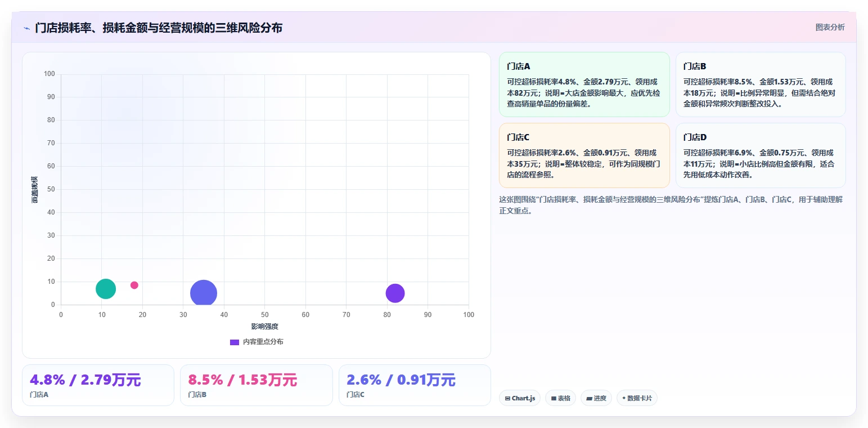Toggle the 内容重点分布 legend color box

click(x=235, y=342)
